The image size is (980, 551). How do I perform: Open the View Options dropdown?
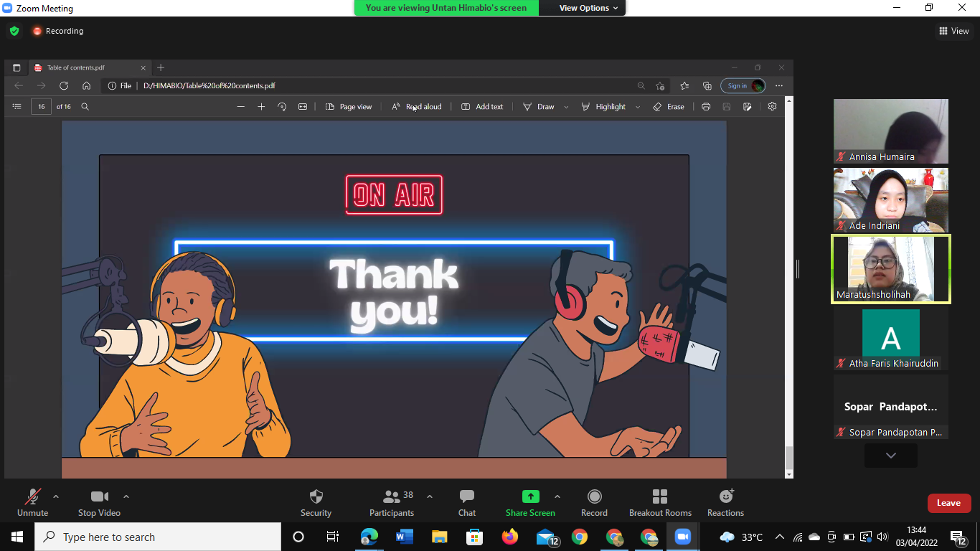click(x=584, y=8)
